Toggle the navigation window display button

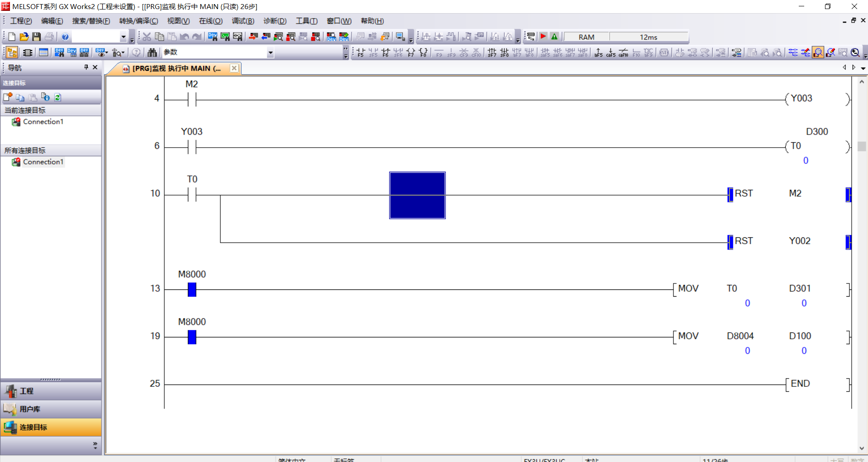12,53
